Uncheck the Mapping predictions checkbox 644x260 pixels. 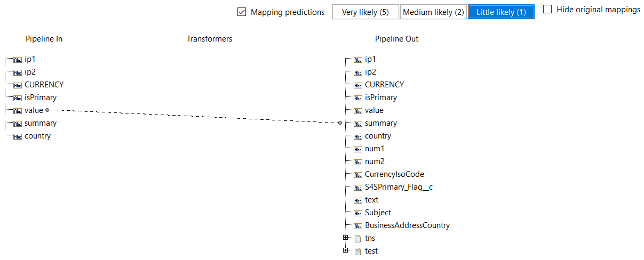pyautogui.click(x=242, y=12)
